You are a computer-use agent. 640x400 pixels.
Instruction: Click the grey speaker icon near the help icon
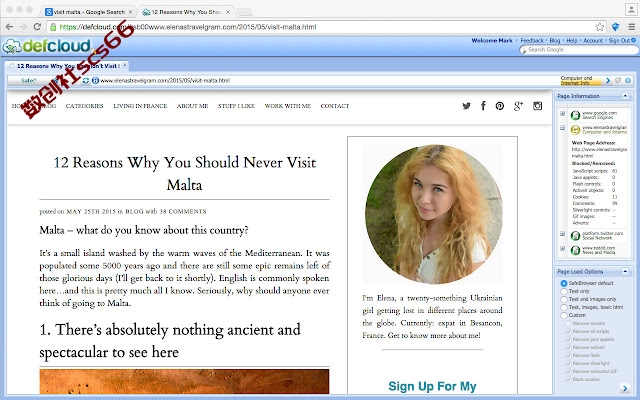(618, 80)
